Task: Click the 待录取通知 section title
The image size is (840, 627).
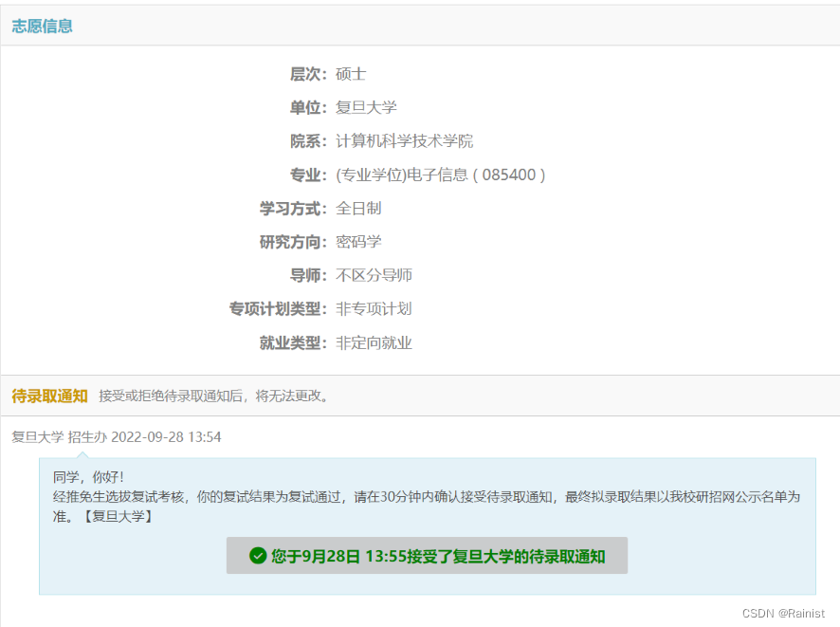Action: [x=49, y=396]
